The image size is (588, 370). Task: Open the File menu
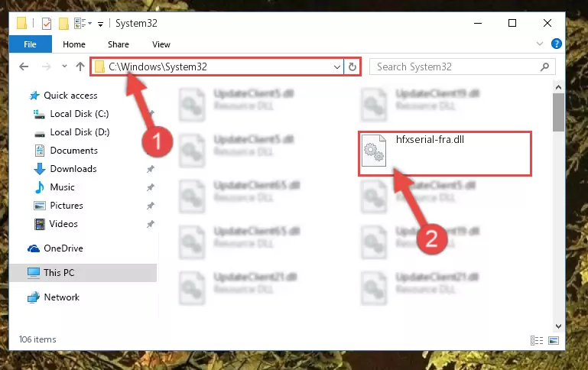pos(30,44)
